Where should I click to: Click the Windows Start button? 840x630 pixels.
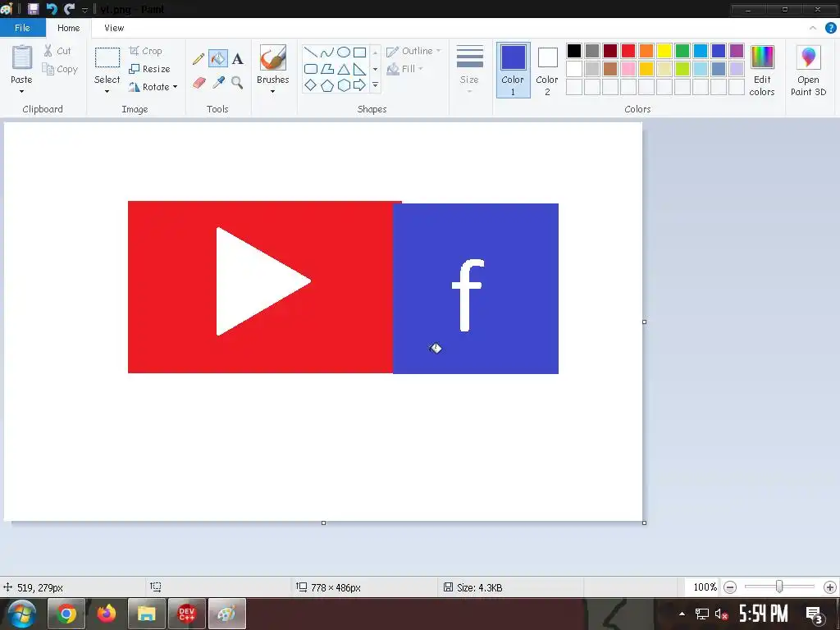pyautogui.click(x=21, y=614)
